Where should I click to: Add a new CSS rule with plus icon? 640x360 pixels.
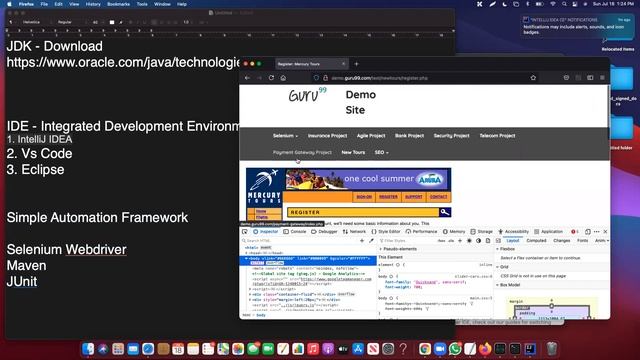pyautogui.click(x=460, y=241)
